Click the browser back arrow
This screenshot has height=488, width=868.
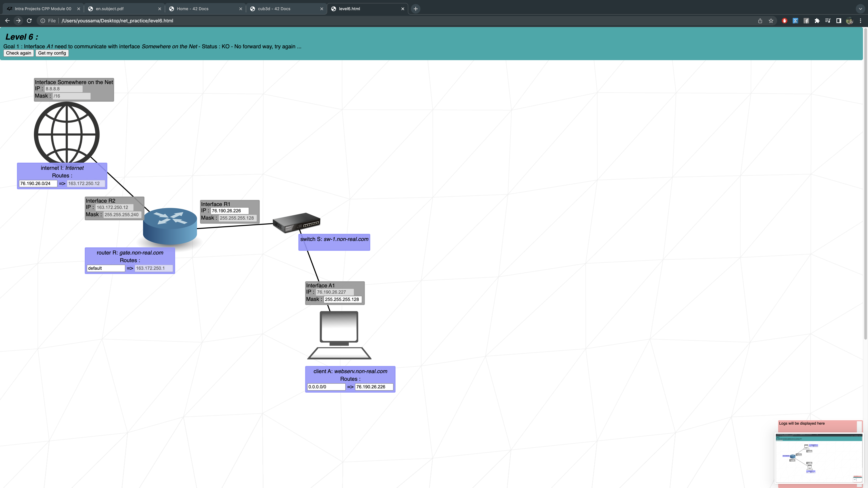7,21
